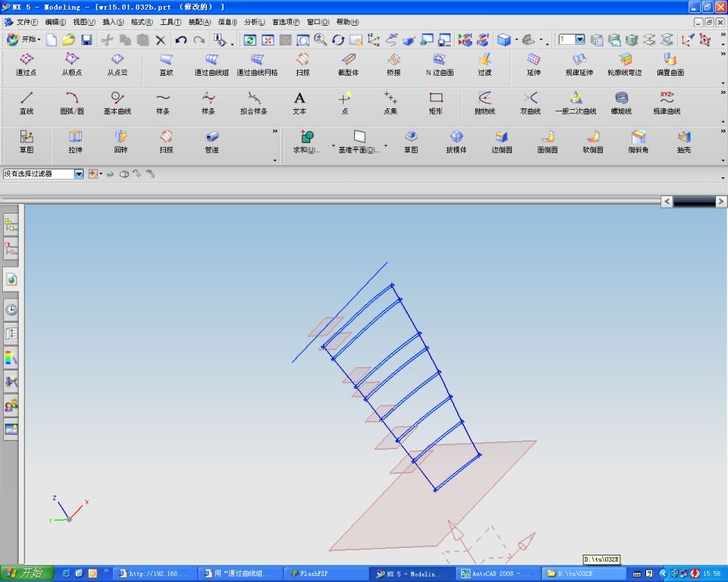Open the 通过曲线网格 (Through Curve Mesh) tool
This screenshot has height=582, width=728.
pos(257,65)
